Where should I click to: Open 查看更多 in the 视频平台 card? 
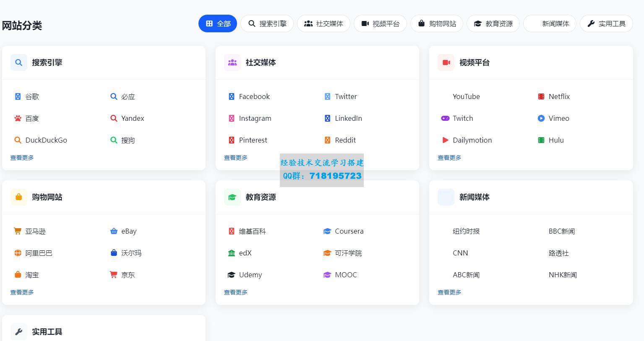pyautogui.click(x=449, y=158)
